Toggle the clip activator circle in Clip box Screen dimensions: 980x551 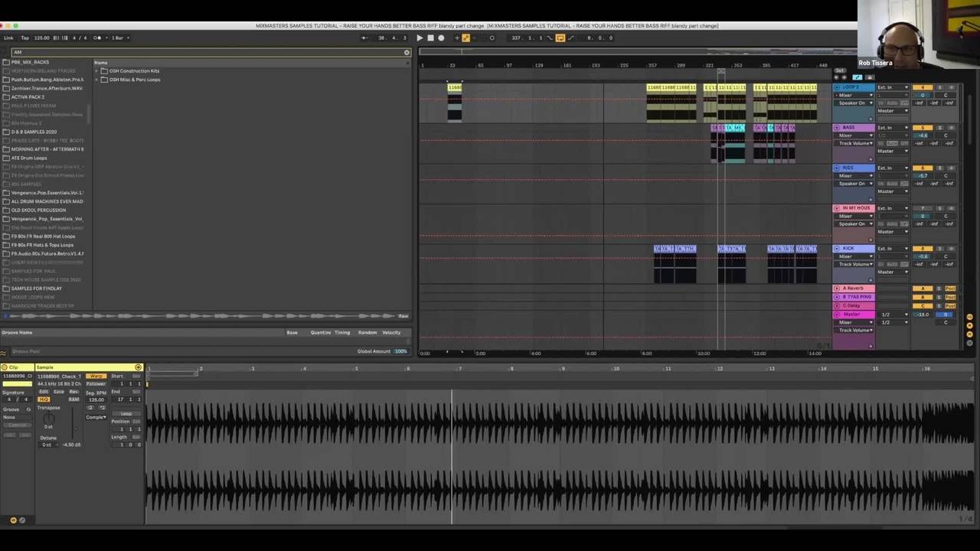[x=5, y=367]
